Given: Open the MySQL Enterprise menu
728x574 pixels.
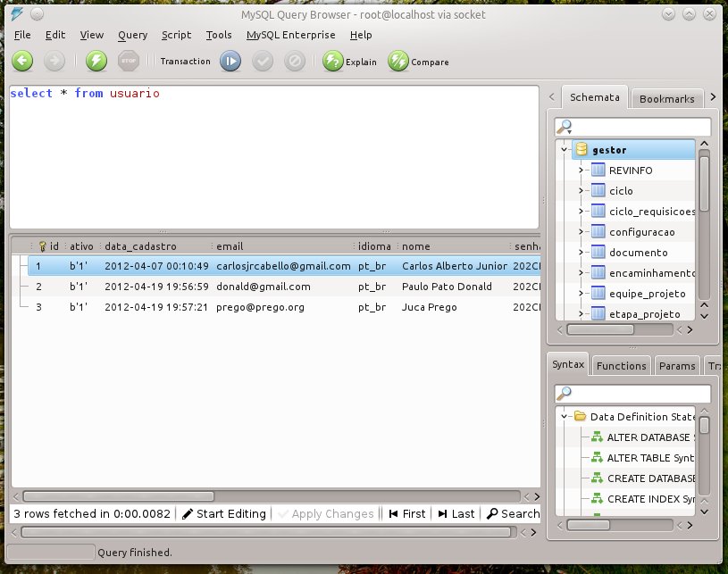Looking at the screenshot, I should [x=290, y=35].
